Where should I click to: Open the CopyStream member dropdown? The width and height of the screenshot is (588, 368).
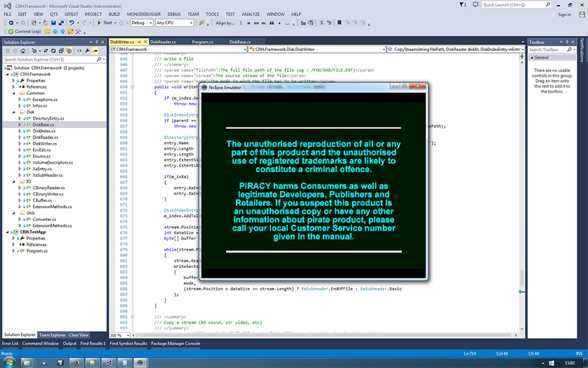[x=456, y=49]
